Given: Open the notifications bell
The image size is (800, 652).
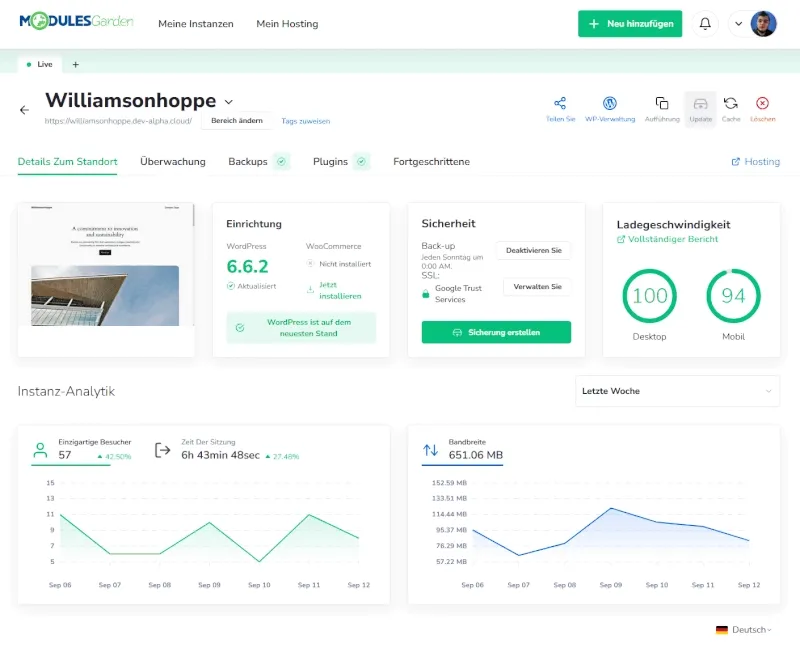Looking at the screenshot, I should click(705, 23).
